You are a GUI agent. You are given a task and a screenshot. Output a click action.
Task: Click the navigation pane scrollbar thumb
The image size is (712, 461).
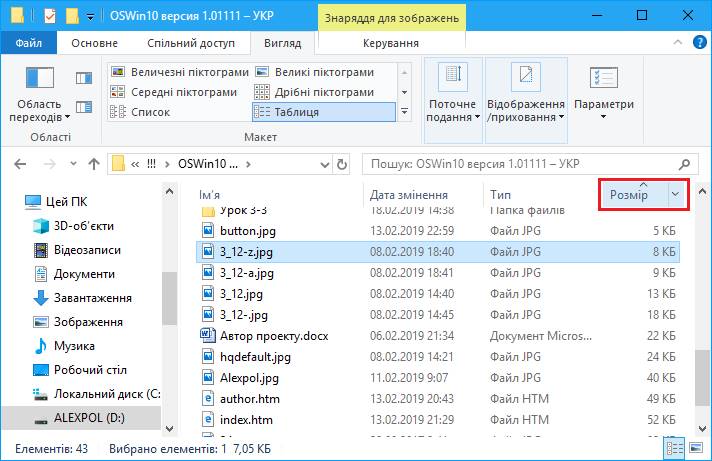pos(169,298)
